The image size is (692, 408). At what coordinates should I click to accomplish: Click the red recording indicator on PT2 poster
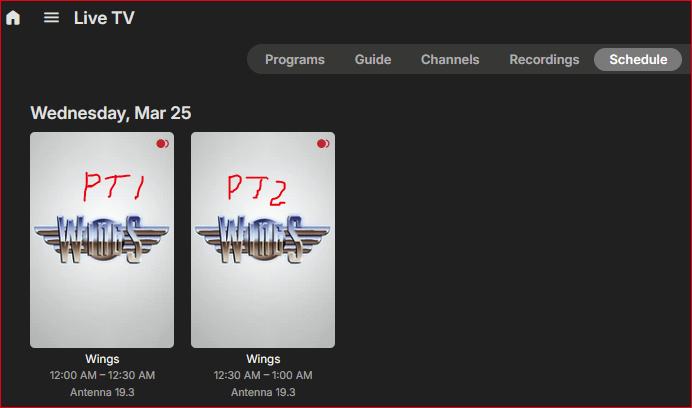(323, 144)
